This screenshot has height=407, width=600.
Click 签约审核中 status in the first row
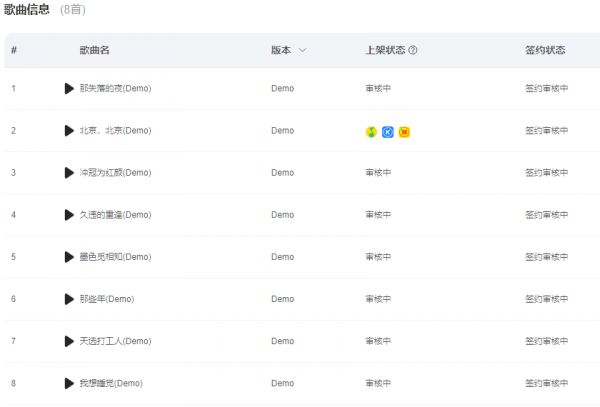point(546,88)
